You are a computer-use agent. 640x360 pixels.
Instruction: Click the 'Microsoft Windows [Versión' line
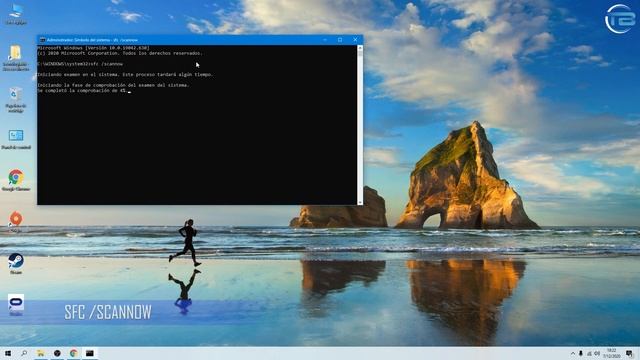(x=93, y=48)
